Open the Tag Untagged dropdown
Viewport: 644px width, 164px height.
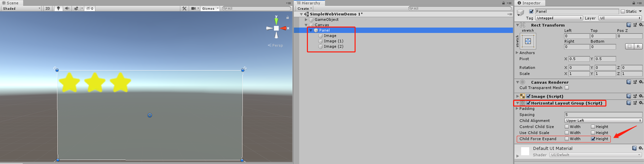click(559, 18)
